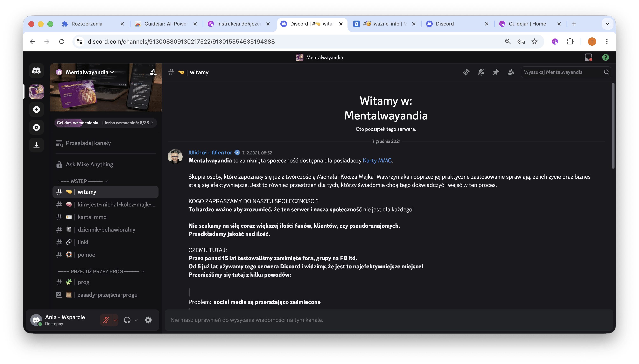Open the Chrome profile avatar T

(592, 42)
